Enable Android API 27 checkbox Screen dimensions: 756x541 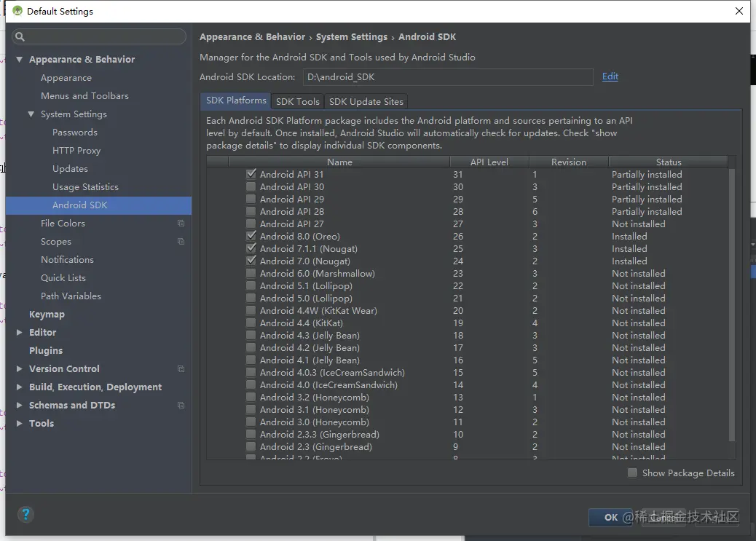pyautogui.click(x=251, y=224)
